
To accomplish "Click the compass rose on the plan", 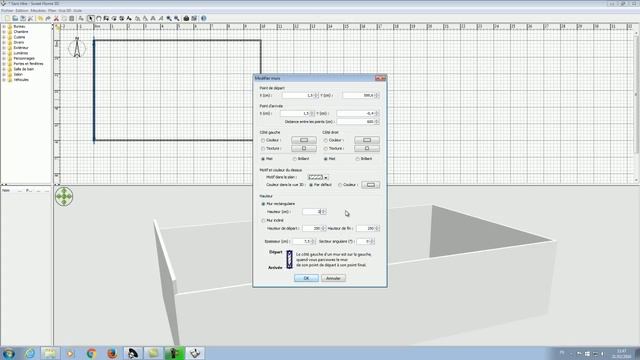I will coord(77,47).
